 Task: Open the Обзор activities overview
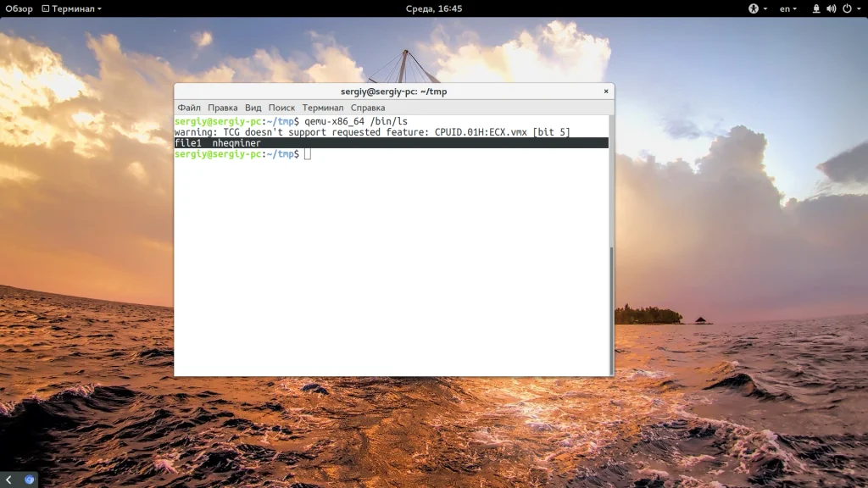click(x=19, y=8)
